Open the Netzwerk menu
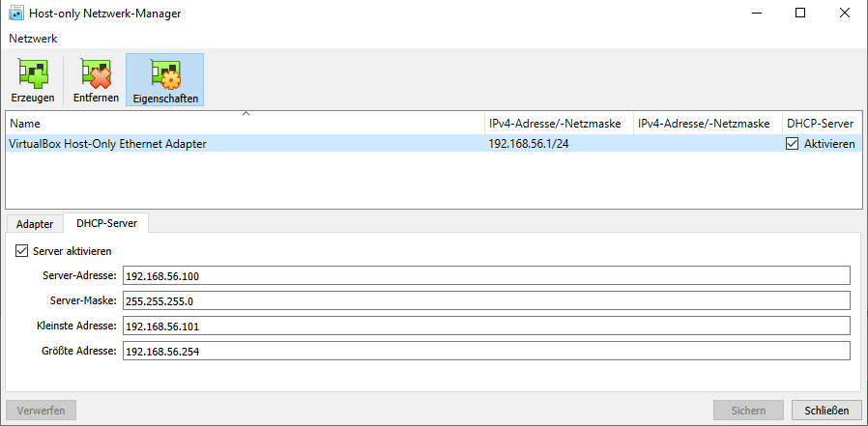This screenshot has width=868, height=426. [x=33, y=39]
